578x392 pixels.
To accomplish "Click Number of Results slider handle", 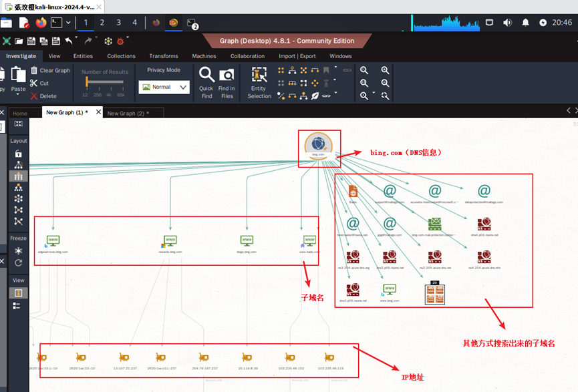I will [x=87, y=81].
